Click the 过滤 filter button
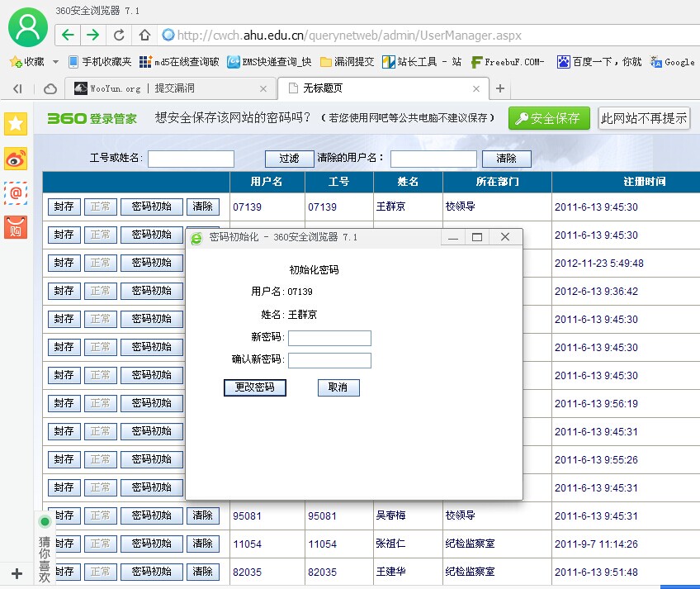700x589 pixels. 289,159
